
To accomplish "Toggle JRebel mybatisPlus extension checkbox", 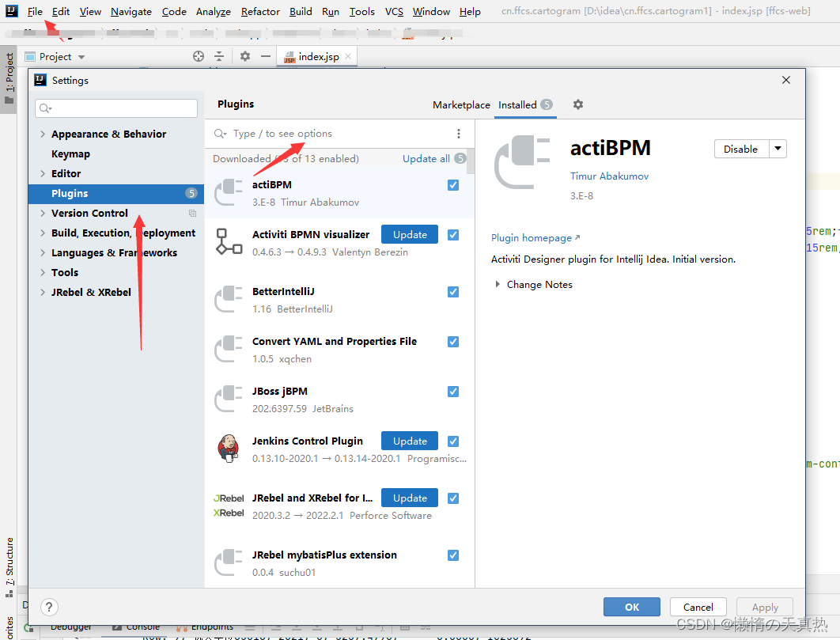I will [453, 555].
